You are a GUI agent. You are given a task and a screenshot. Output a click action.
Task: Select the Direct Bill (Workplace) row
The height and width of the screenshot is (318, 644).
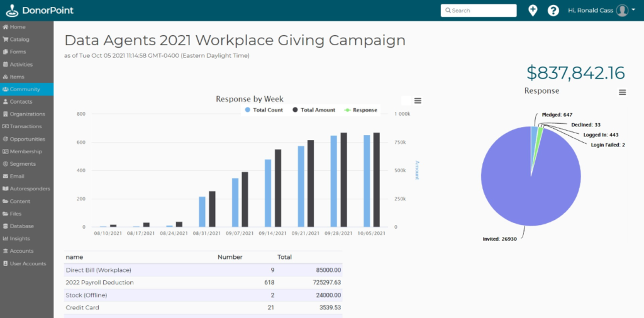coord(203,270)
